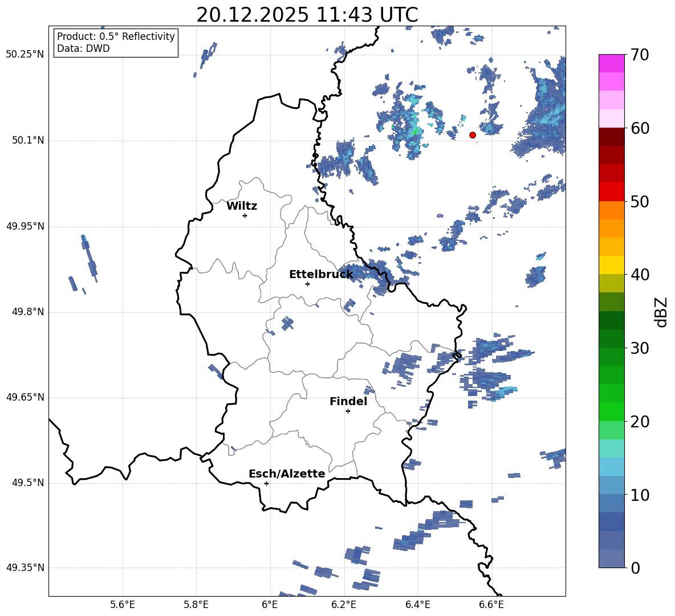Click the 6.6°E longitude label
Image resolution: width=675 pixels, height=616 pixels.
click(491, 605)
